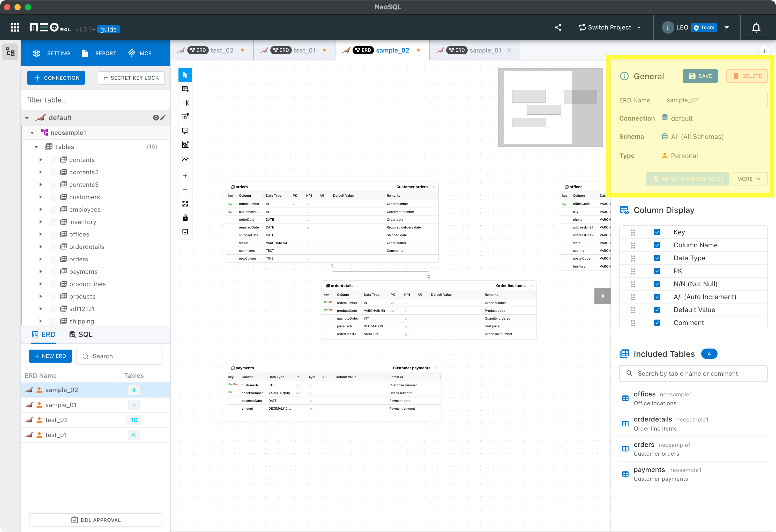
Task: Open the apps grid menu icon
Action: coord(15,27)
